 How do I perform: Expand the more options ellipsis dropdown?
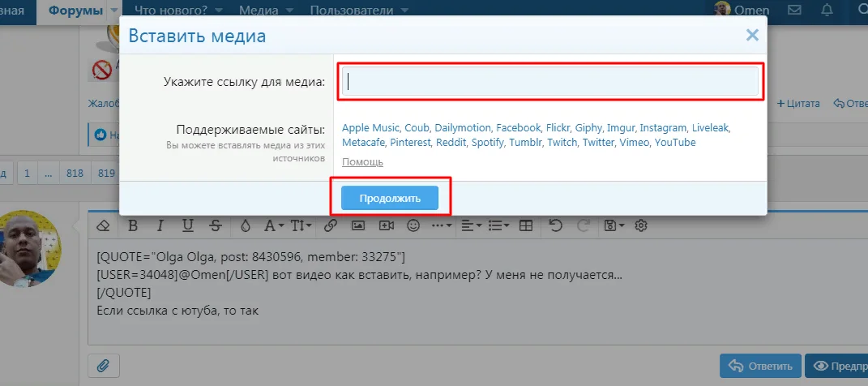tap(442, 226)
